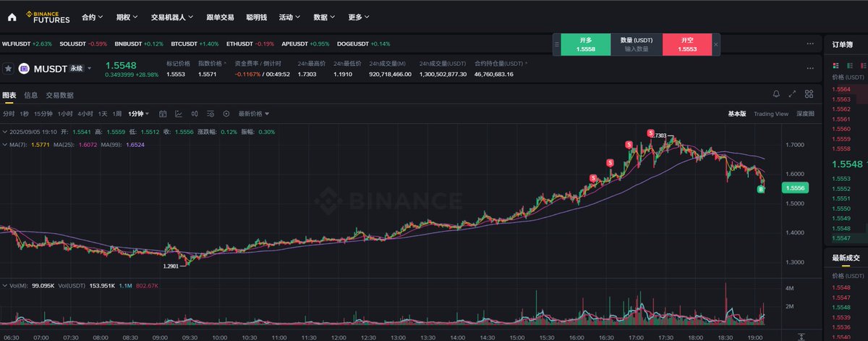Collapse the OHLC info row chevron

click(x=3, y=132)
